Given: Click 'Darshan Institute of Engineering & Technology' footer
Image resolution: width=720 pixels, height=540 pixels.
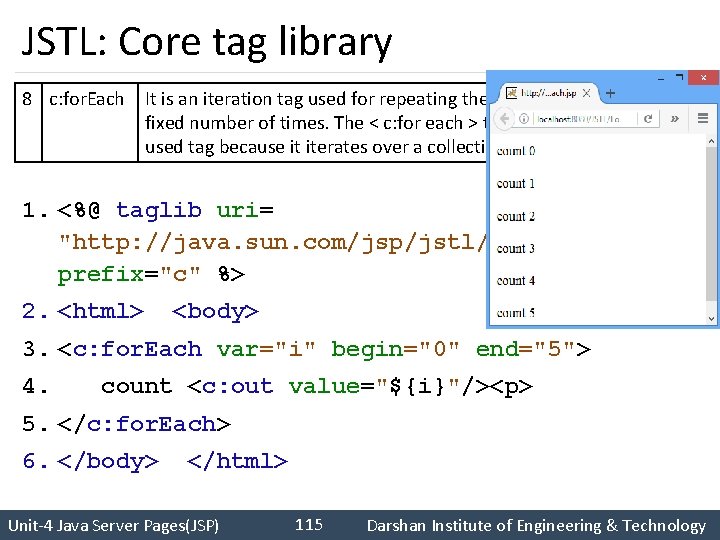Looking at the screenshot, I should (536, 525).
